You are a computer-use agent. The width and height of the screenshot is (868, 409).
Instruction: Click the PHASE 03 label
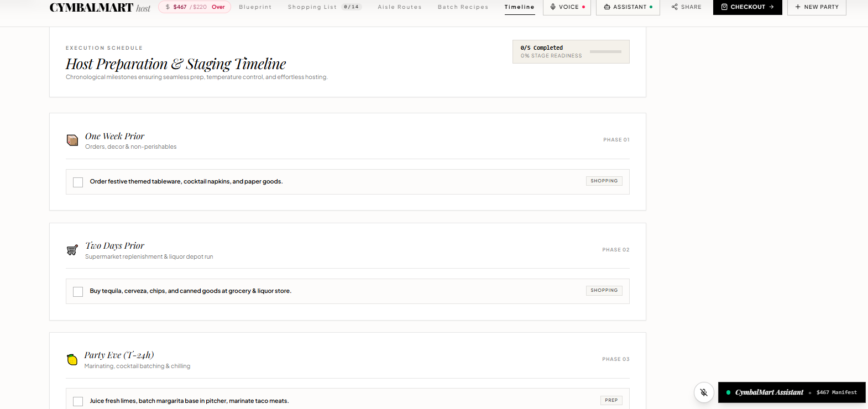pos(616,359)
